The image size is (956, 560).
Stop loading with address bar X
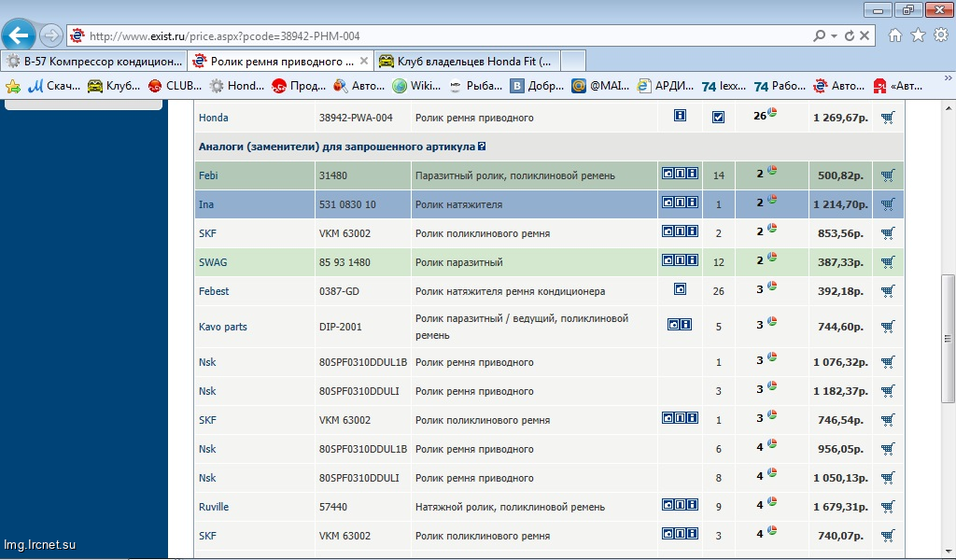pos(865,36)
